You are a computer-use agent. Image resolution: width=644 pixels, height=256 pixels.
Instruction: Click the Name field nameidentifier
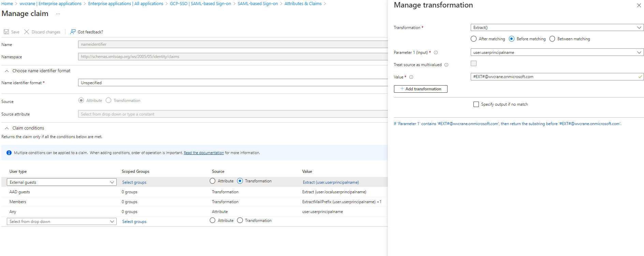click(x=233, y=44)
